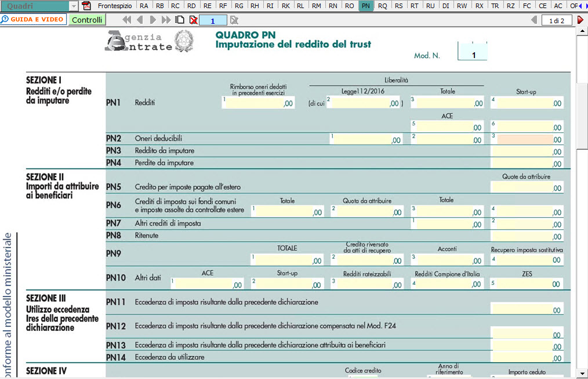The image size is (588, 379).
Task: Click the greyed-out delete-all modules icon
Action: pos(234,20)
